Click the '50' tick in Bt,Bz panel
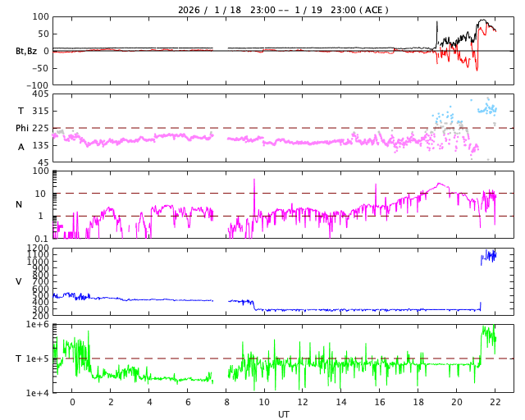The width and height of the screenshot is (525, 420). pyautogui.click(x=42, y=34)
